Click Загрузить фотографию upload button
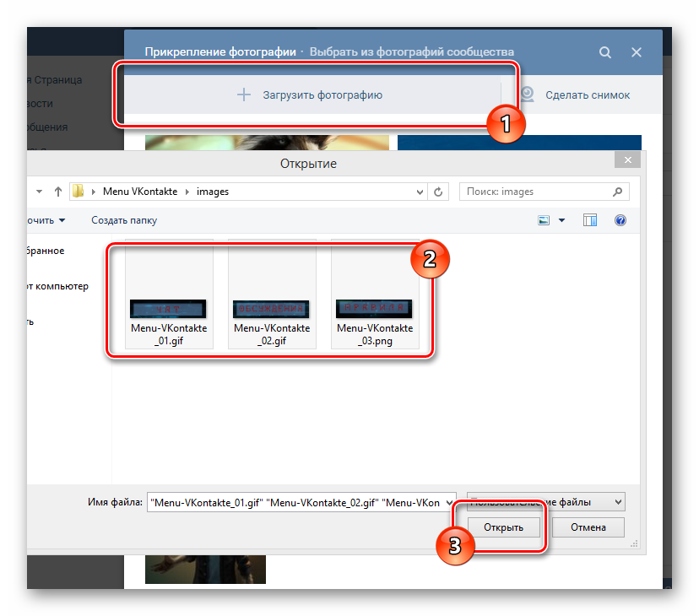699x616 pixels. [x=311, y=95]
